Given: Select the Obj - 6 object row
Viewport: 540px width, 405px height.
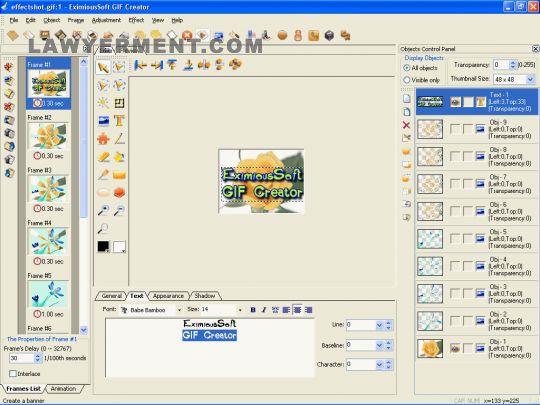Looking at the screenshot, I should [477, 211].
